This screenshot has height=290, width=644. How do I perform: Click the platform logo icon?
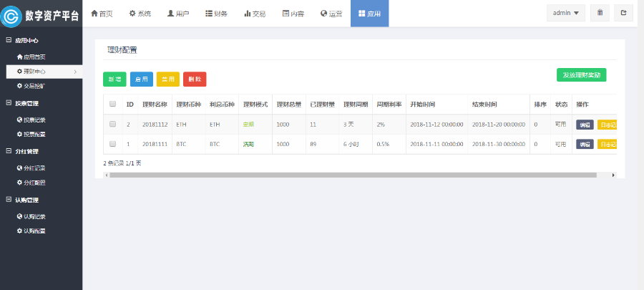coord(11,16)
